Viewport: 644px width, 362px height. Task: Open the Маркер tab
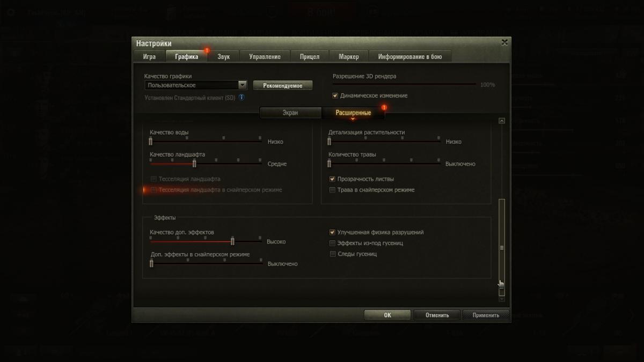pos(349,56)
